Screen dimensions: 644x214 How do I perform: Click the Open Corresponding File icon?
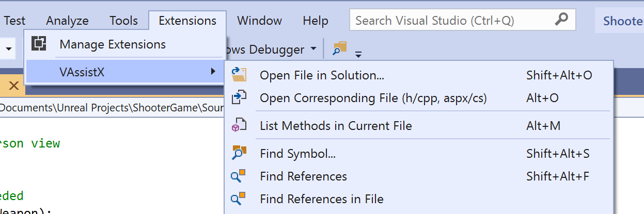pyautogui.click(x=239, y=98)
